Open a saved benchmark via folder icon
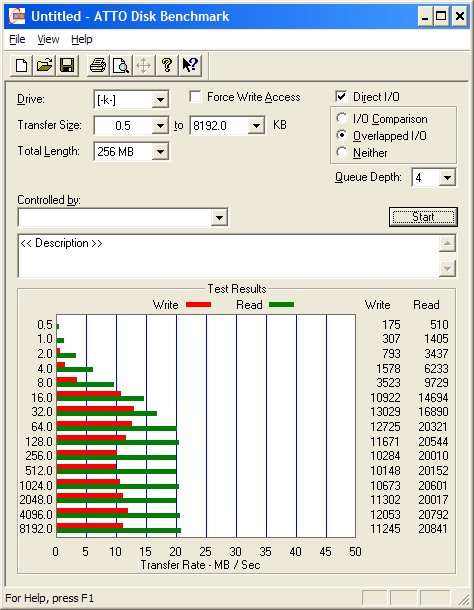 pos(44,65)
